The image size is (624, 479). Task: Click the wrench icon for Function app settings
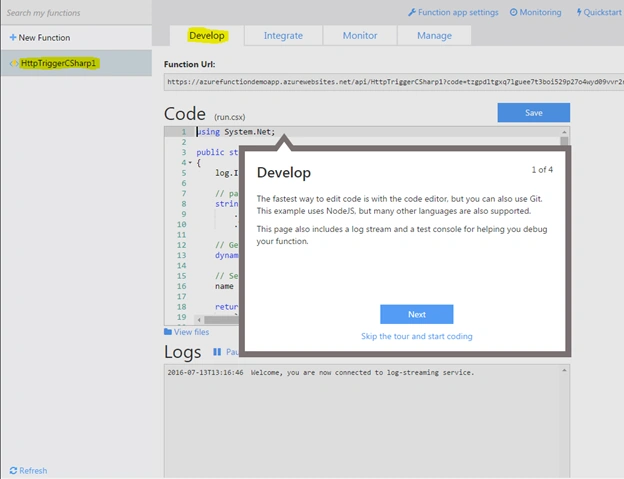(x=412, y=12)
